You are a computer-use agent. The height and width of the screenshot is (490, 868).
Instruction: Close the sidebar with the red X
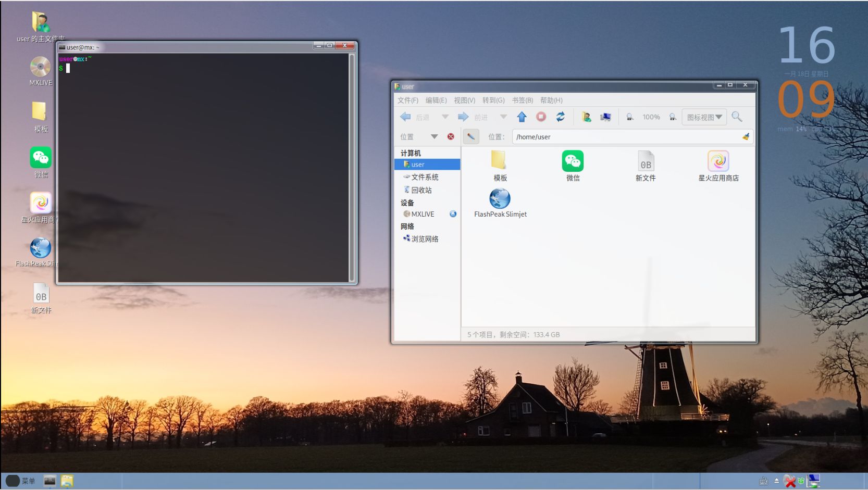click(x=451, y=136)
